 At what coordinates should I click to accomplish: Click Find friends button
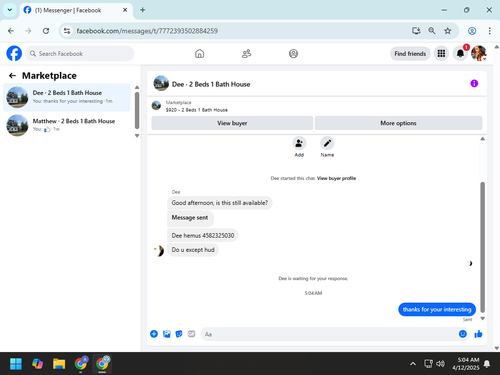tap(410, 54)
